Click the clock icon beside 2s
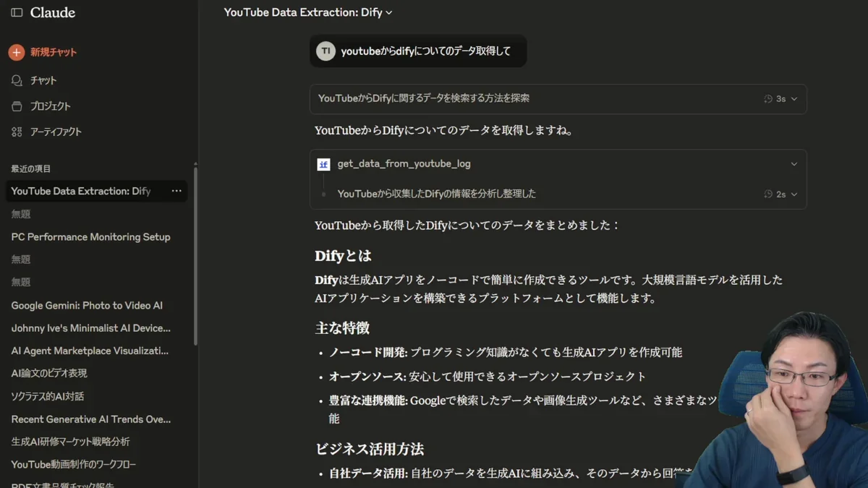 pos(768,194)
